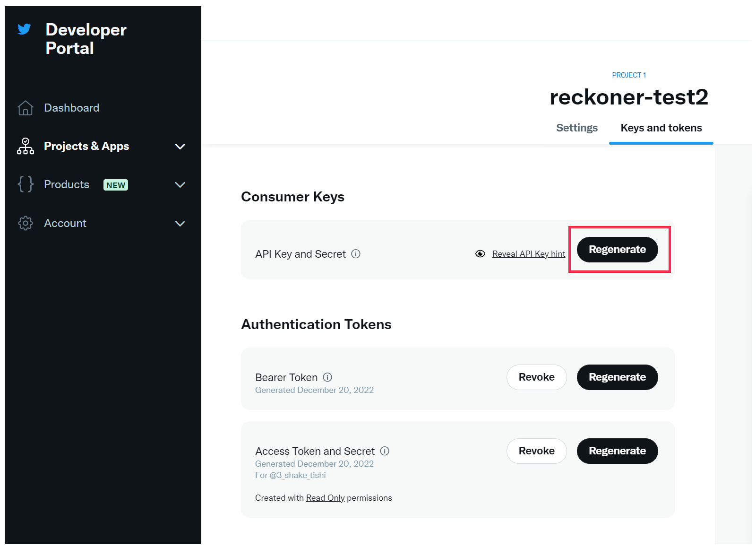Regenerate the Bearer Token
The height and width of the screenshot is (548, 756).
tap(617, 377)
